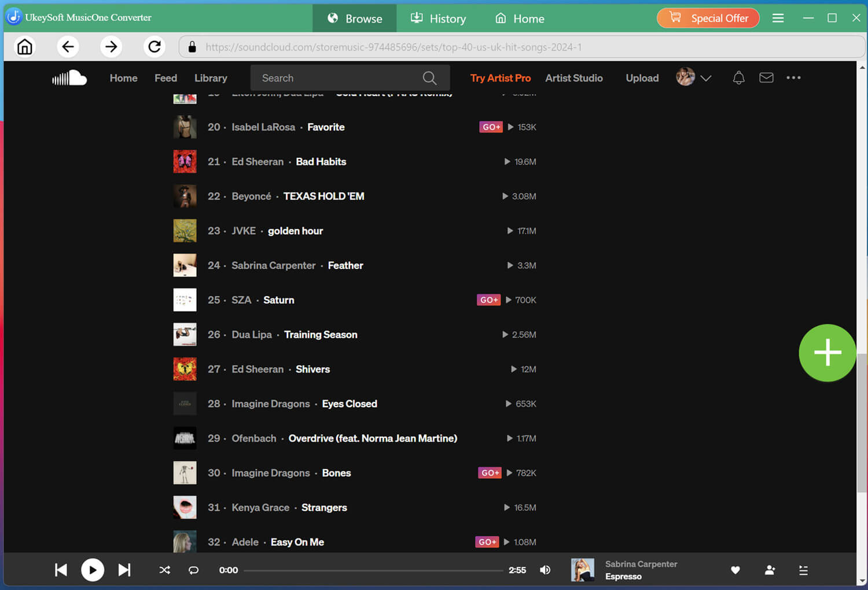This screenshot has height=590, width=868.
Task: Click Try Artist Pro link
Action: point(501,78)
